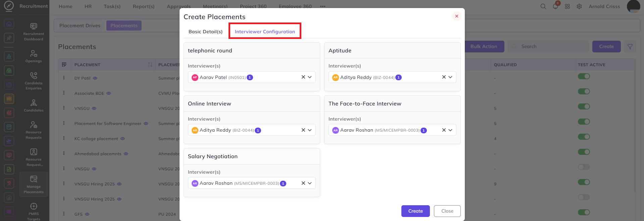Open the Home menu
Image resolution: width=644 pixels, height=221 pixels.
click(65, 6)
